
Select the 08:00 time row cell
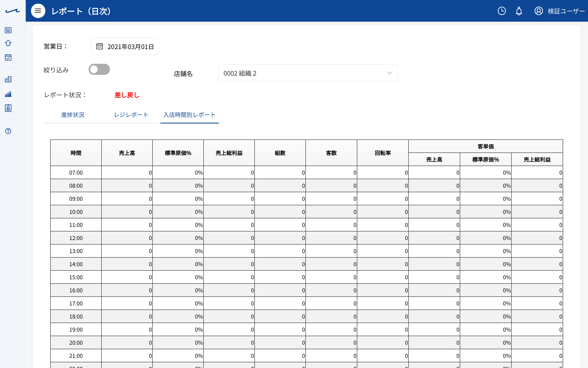pos(76,186)
